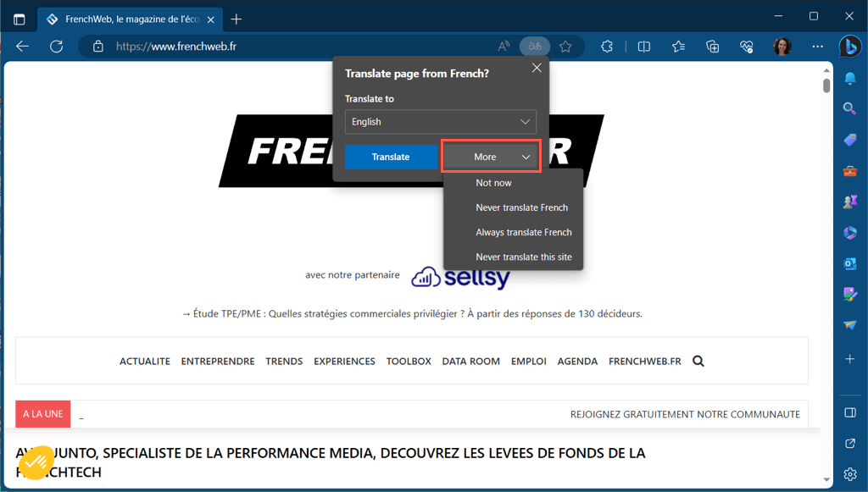868x492 pixels.
Task: Open the Extensions puzzle icon
Action: (607, 47)
